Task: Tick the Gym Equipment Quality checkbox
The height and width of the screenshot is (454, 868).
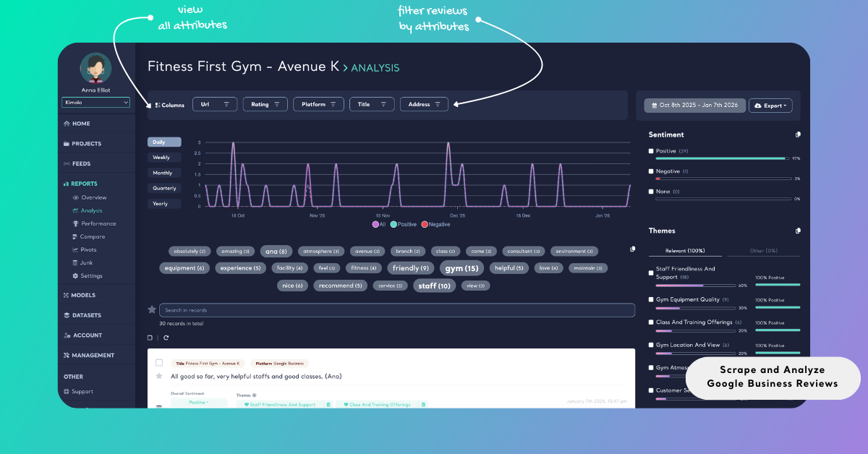Action: coord(651,299)
